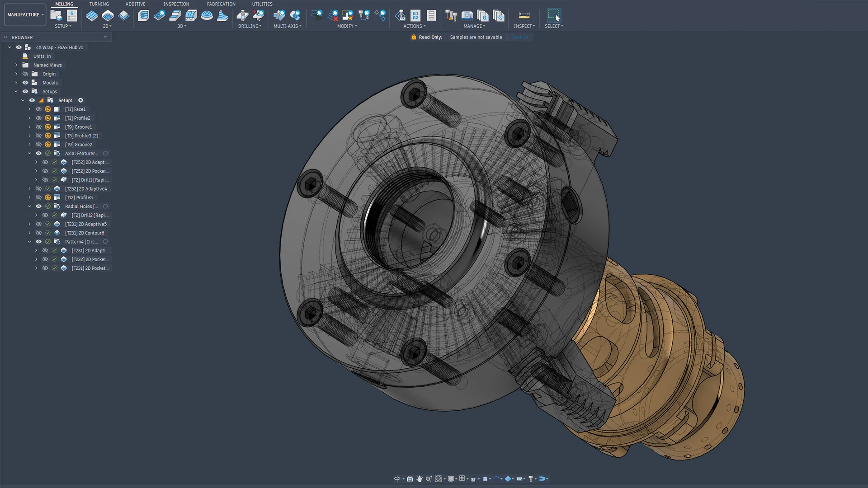The width and height of the screenshot is (868, 488).
Task: Open the MANUFACTURE workspace dropdown
Action: tap(25, 15)
